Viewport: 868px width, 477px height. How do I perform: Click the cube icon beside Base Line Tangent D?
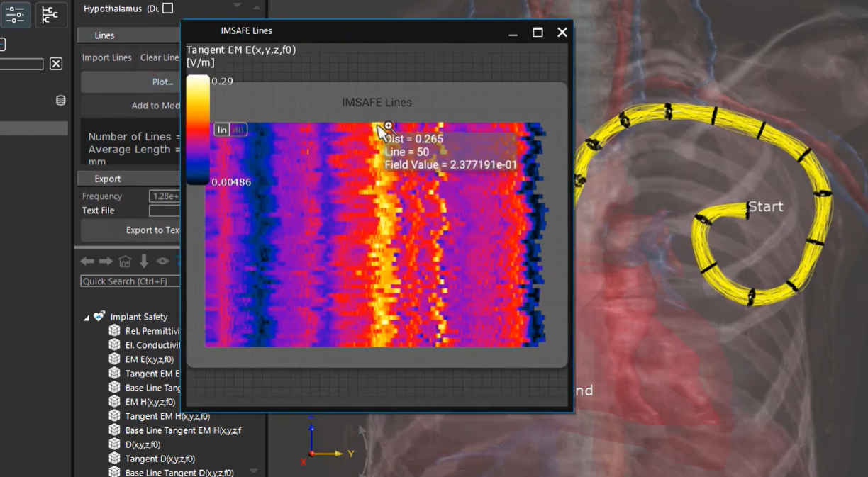114,472
